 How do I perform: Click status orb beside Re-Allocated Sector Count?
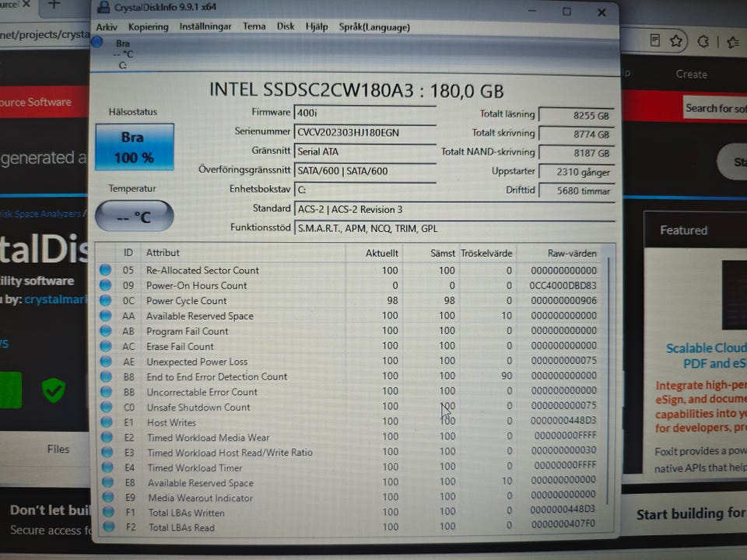click(x=105, y=270)
